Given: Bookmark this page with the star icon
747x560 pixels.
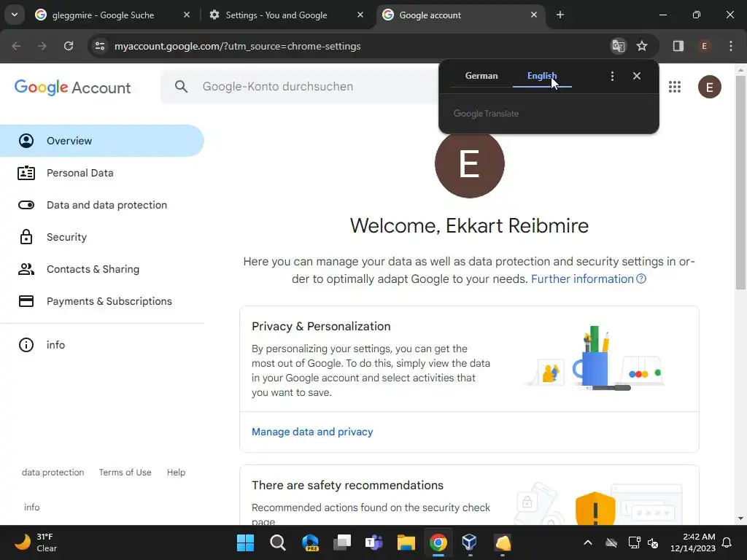Looking at the screenshot, I should tap(642, 46).
